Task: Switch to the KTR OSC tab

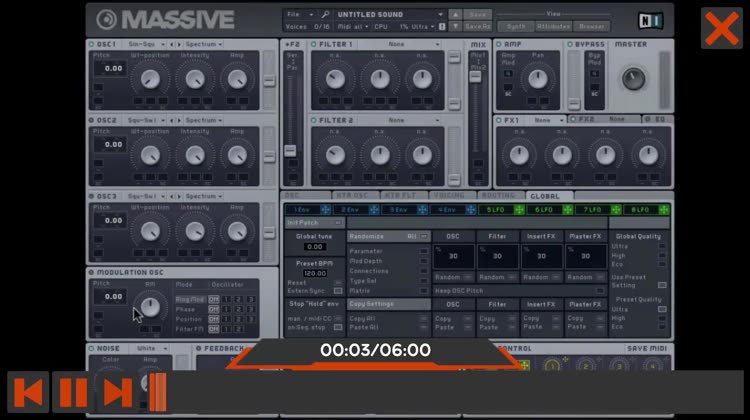Action: [356, 196]
